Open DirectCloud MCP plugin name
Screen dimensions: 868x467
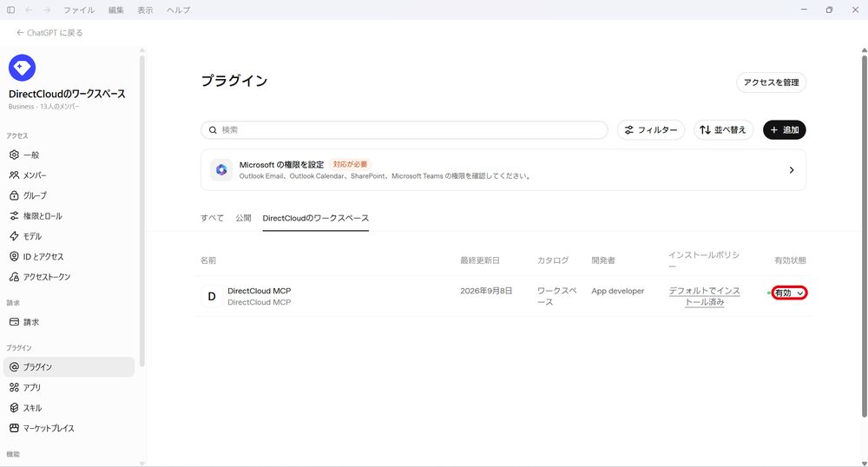[x=259, y=291]
